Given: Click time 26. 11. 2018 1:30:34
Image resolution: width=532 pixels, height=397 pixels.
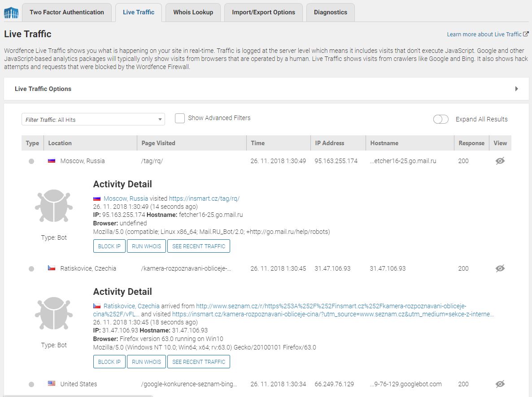Looking at the screenshot, I should [x=278, y=384].
